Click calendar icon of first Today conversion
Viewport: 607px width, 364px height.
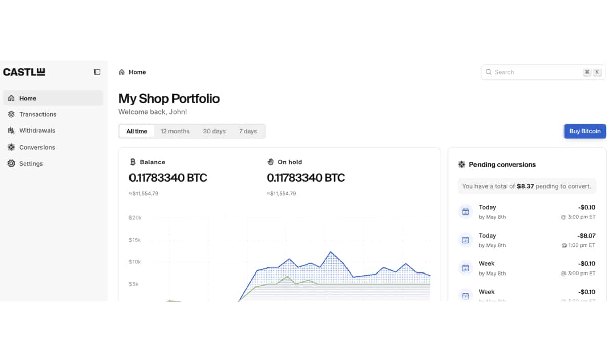point(465,212)
